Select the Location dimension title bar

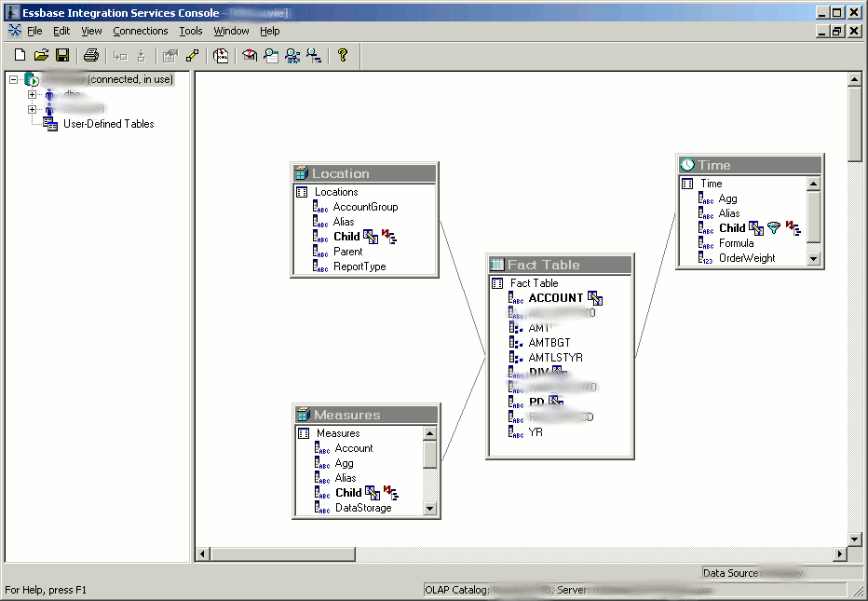[x=365, y=173]
